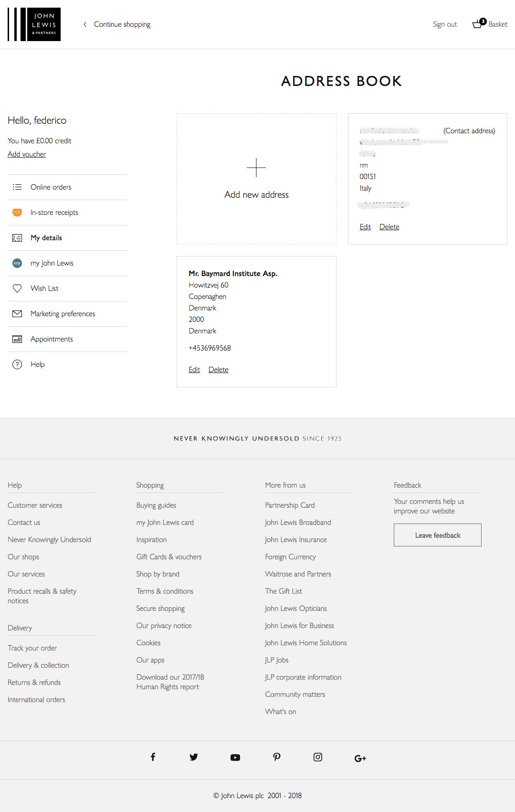Open Terms & conditions link
The height and width of the screenshot is (812, 515).
click(x=165, y=591)
